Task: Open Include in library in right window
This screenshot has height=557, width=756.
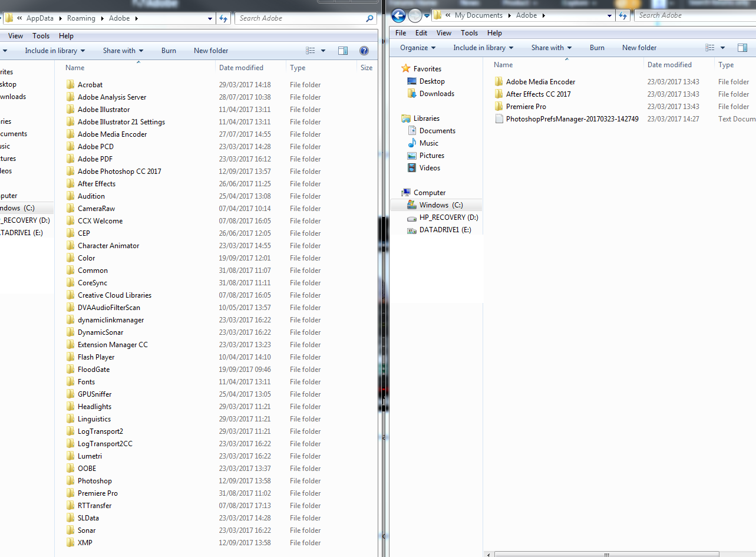Action: point(483,48)
